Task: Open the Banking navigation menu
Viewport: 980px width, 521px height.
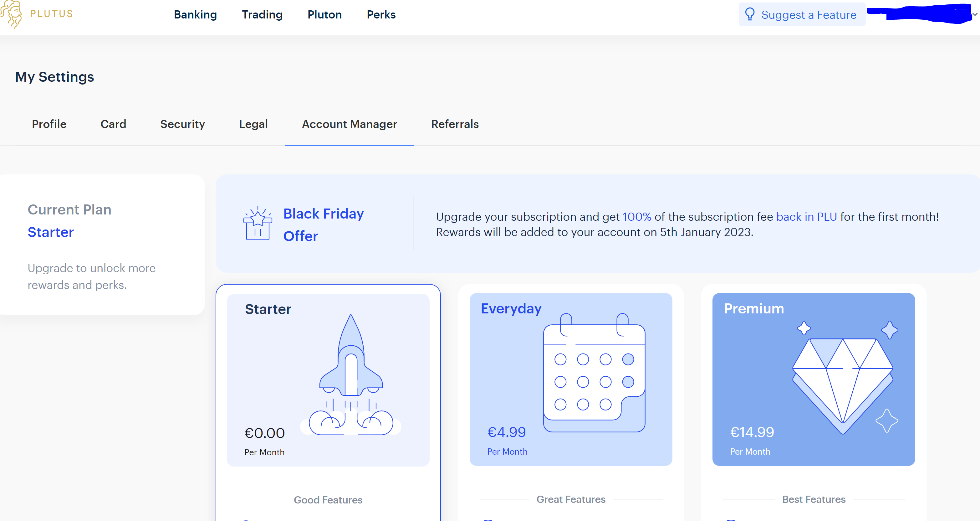Action: (195, 14)
